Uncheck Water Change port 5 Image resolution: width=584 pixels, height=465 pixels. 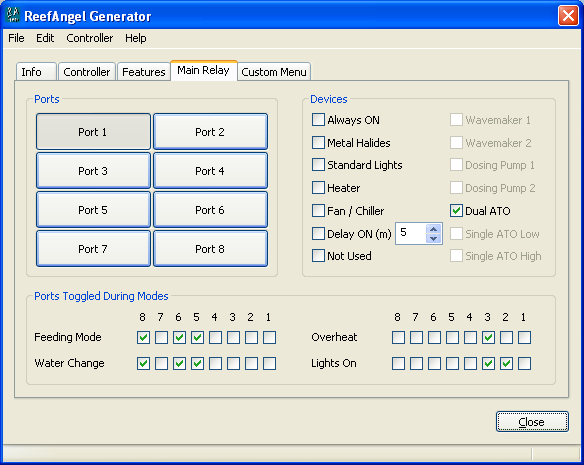pyautogui.click(x=197, y=364)
